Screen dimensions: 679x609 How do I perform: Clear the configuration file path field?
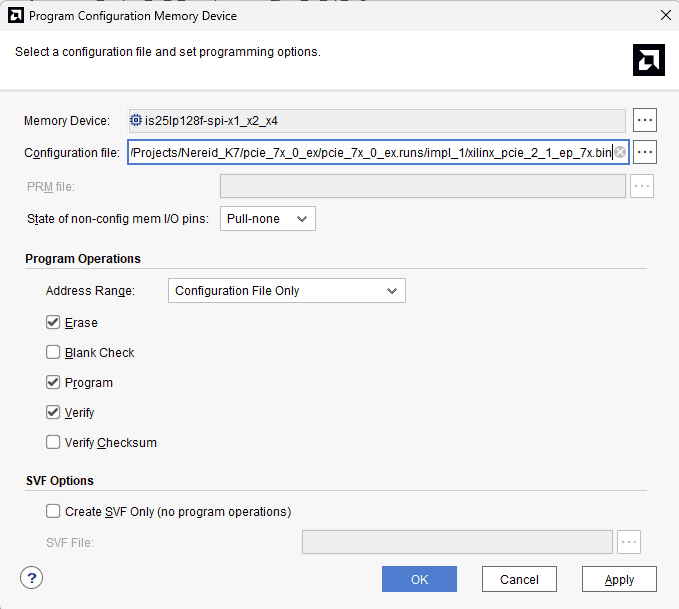coord(620,153)
